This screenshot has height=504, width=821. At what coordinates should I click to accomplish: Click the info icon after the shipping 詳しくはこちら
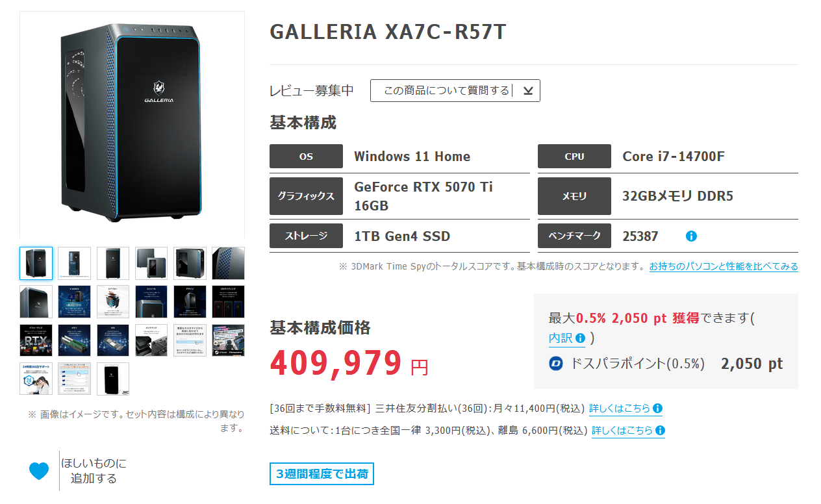pyautogui.click(x=660, y=431)
